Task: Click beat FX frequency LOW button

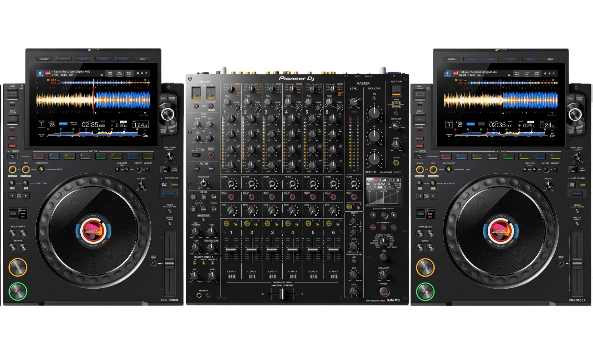Action: [x=373, y=228]
